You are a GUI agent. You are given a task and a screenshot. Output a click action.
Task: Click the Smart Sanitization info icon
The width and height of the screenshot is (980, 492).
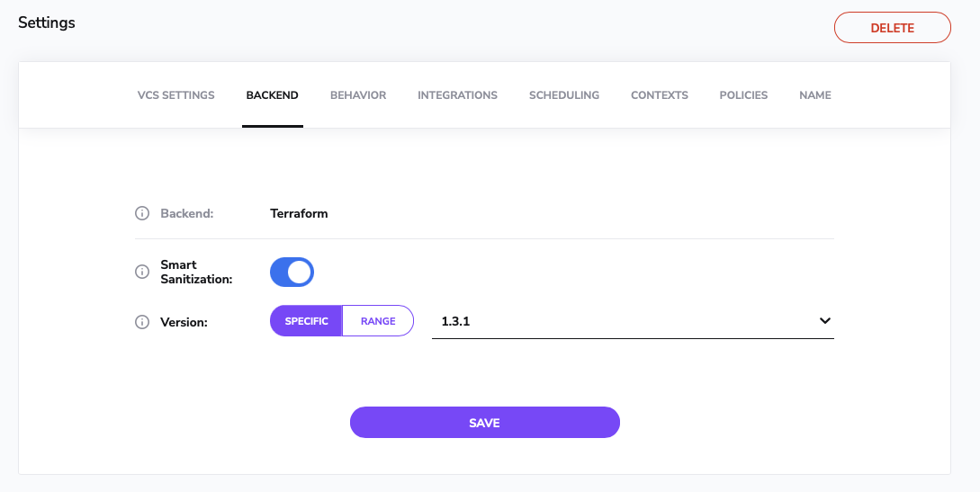click(x=141, y=272)
